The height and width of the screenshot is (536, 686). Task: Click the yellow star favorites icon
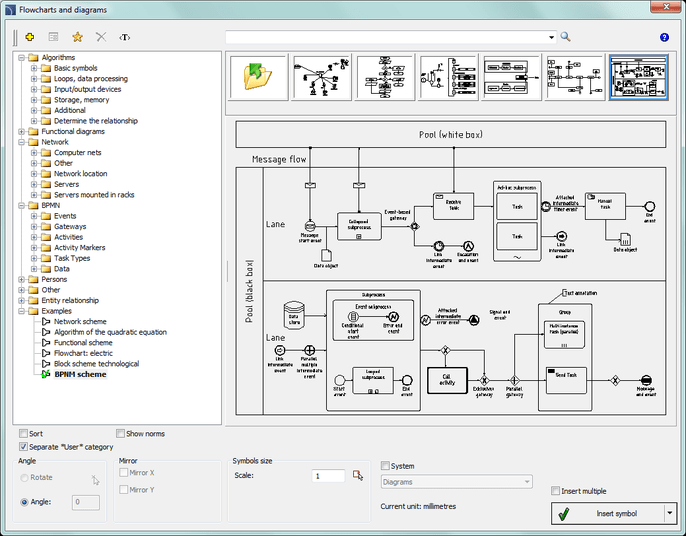[x=77, y=37]
